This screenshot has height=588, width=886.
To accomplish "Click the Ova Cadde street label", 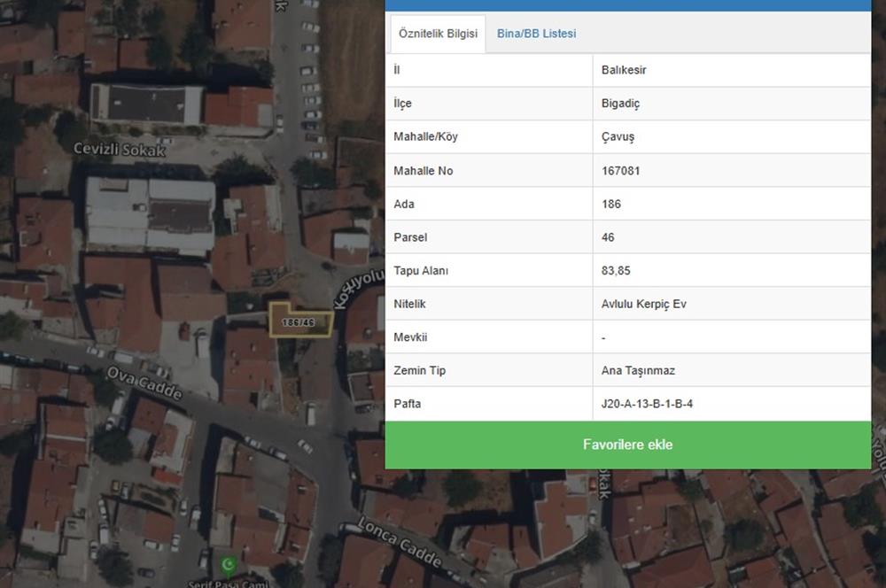I will point(144,383).
